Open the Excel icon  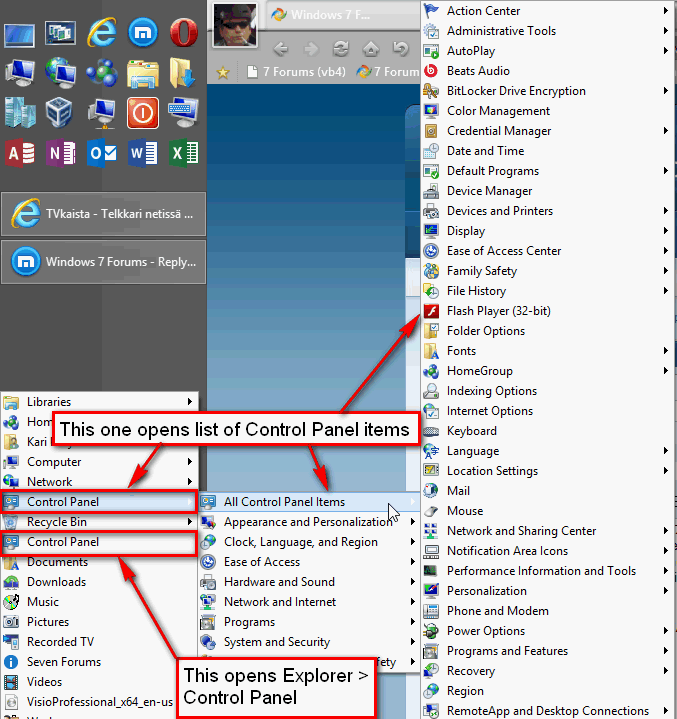pyautogui.click(x=183, y=153)
